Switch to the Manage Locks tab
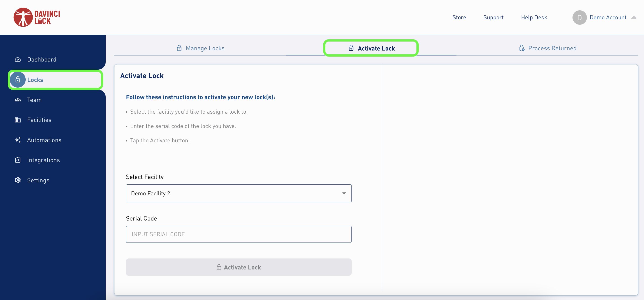644x300 pixels. (x=200, y=48)
